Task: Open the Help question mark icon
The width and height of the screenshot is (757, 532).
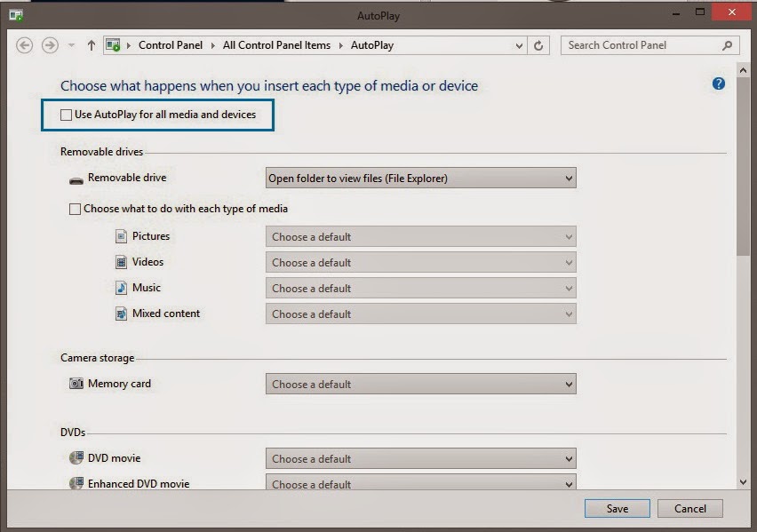Action: tap(718, 83)
